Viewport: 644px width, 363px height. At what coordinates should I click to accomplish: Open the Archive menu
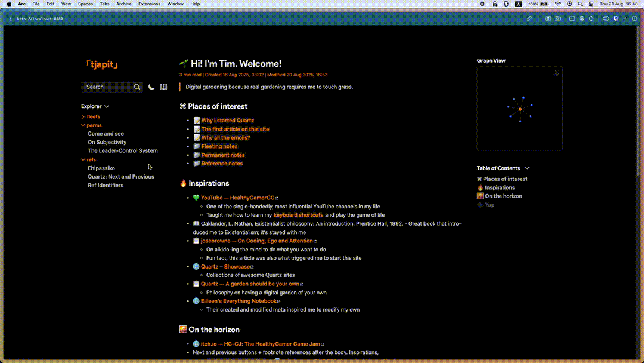pyautogui.click(x=124, y=4)
